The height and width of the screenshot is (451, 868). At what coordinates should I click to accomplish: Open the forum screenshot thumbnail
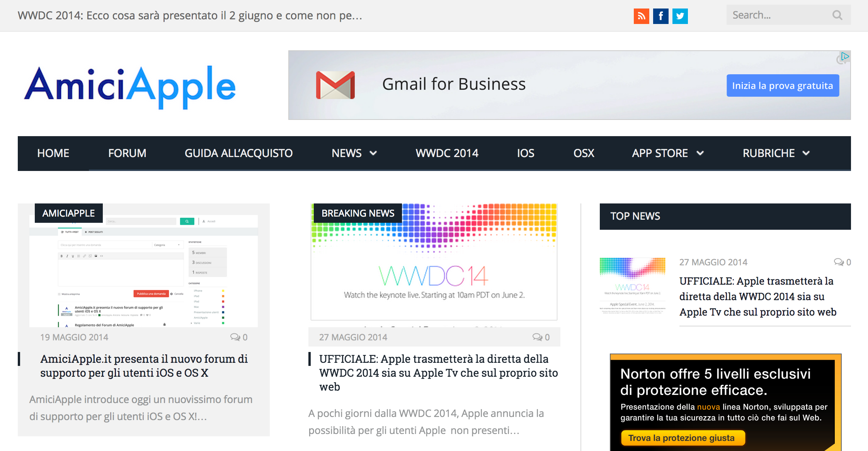click(144, 271)
